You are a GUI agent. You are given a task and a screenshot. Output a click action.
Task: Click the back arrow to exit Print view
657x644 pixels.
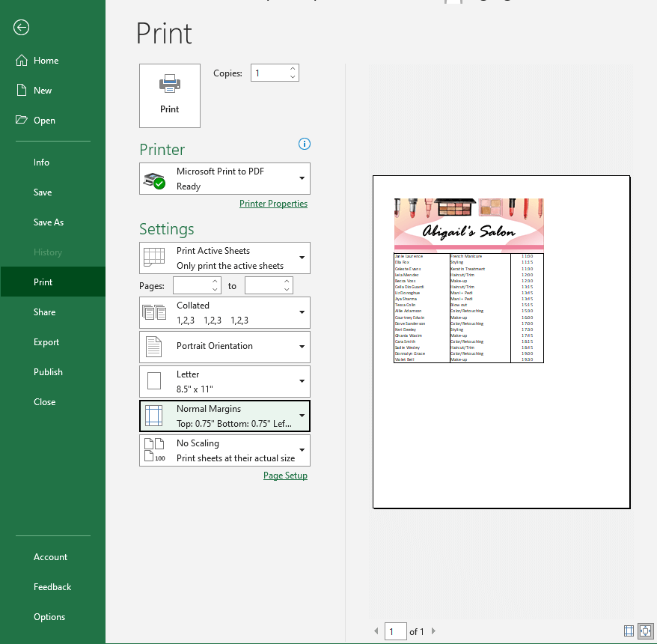[21, 28]
